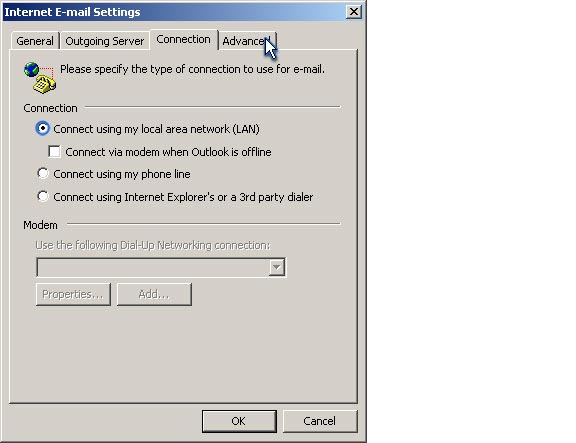Click the Add... button
The image size is (576, 443).
pos(154,294)
